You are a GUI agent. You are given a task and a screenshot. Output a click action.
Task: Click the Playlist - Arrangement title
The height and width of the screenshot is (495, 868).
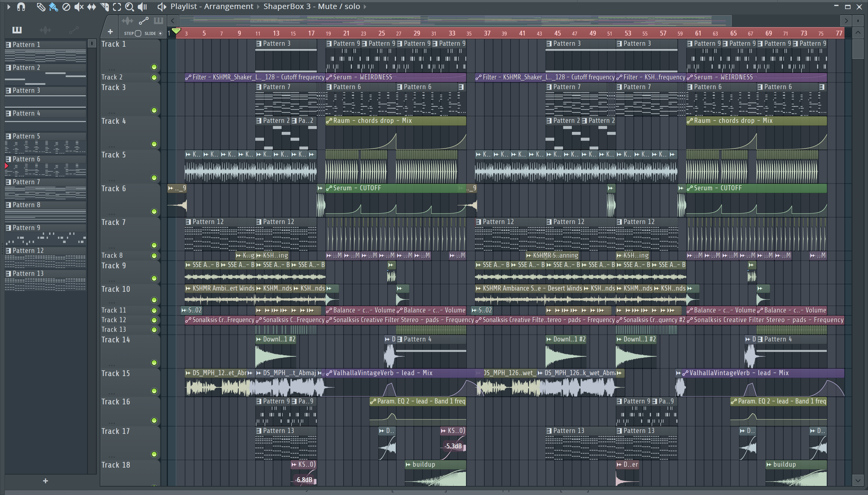[212, 6]
